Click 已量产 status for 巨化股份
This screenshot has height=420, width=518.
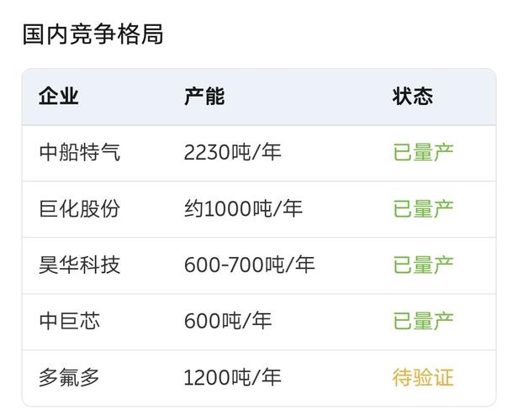(x=423, y=209)
